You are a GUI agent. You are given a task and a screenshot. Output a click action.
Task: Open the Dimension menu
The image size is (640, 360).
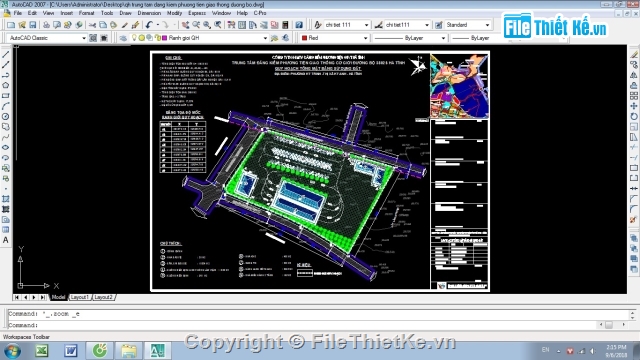(149, 13)
